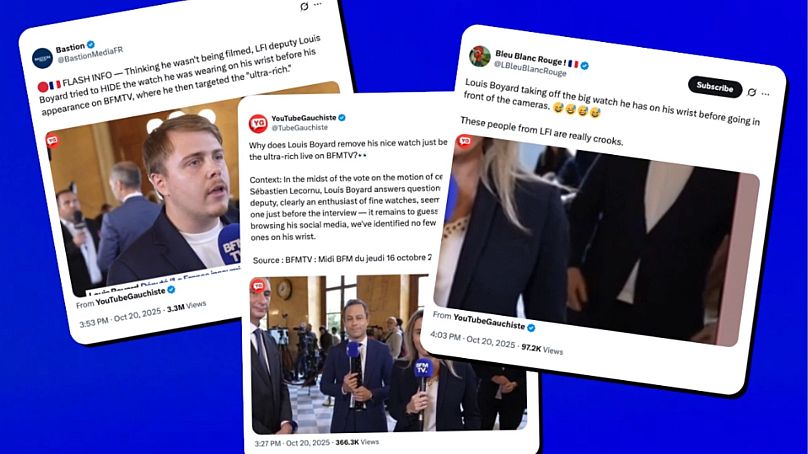This screenshot has height=454, width=808.
Task: Open Bleu Blanc Rouge rooster avatar
Action: coord(480,56)
